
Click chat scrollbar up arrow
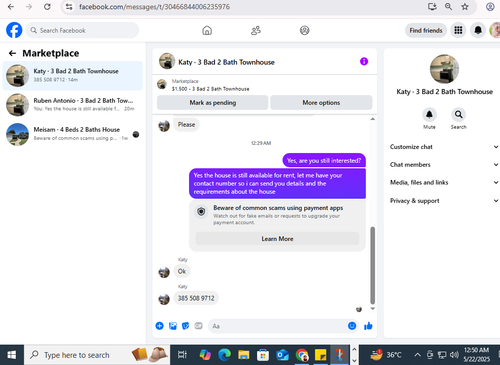(373, 119)
